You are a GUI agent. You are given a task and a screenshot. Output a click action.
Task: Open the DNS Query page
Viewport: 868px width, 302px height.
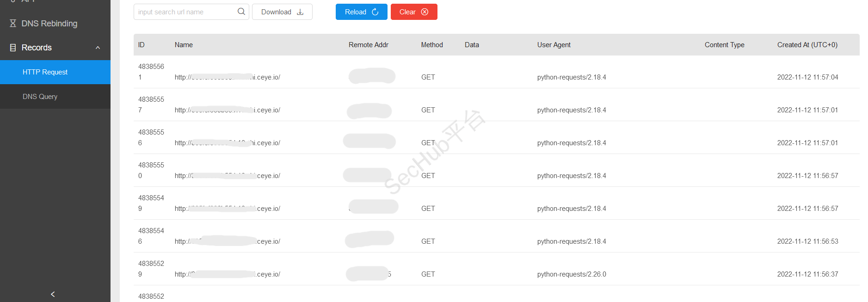[40, 97]
